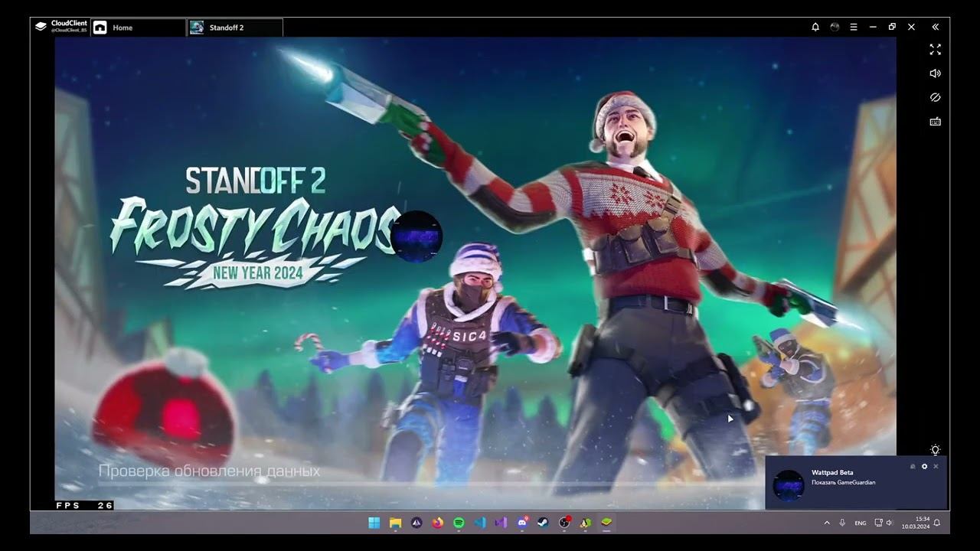Open the dark triangular taskbar app icon

[416, 523]
